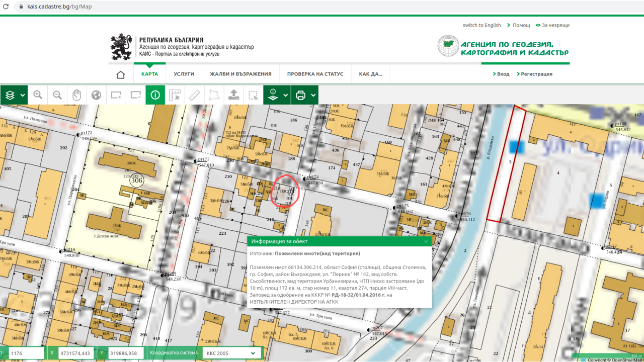Toggle the object info identify tool
This screenshot has width=644, height=362.
(x=155, y=95)
